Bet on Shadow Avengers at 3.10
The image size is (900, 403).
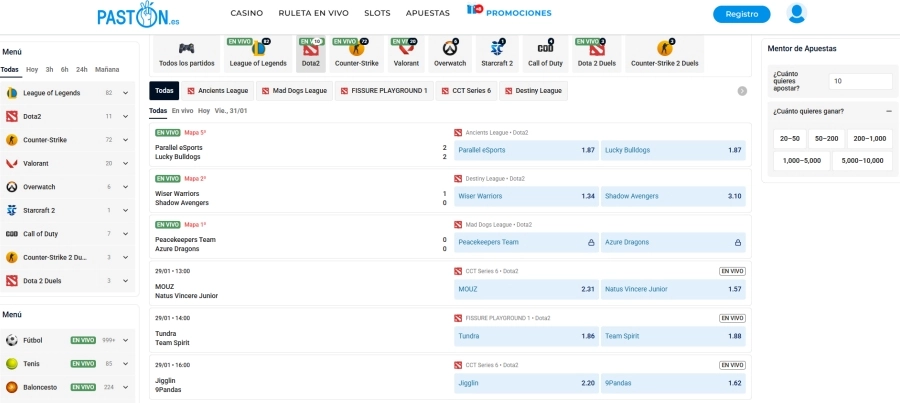[x=673, y=196]
